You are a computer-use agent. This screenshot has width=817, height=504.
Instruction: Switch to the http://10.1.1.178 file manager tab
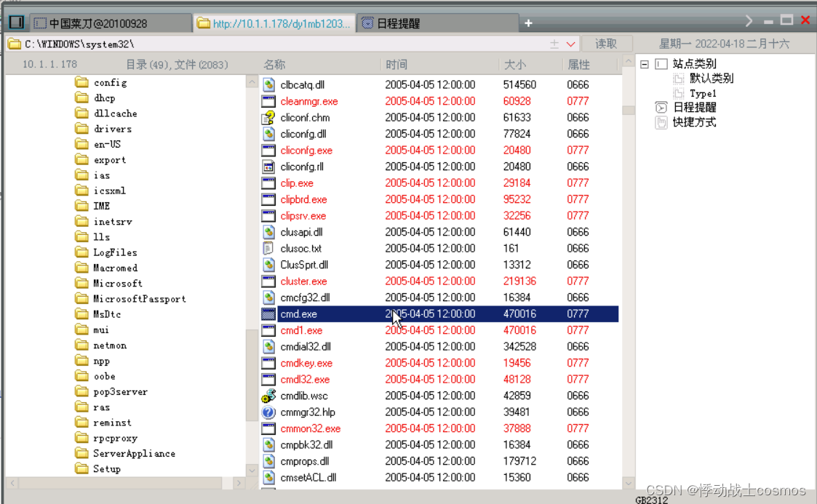point(274,23)
